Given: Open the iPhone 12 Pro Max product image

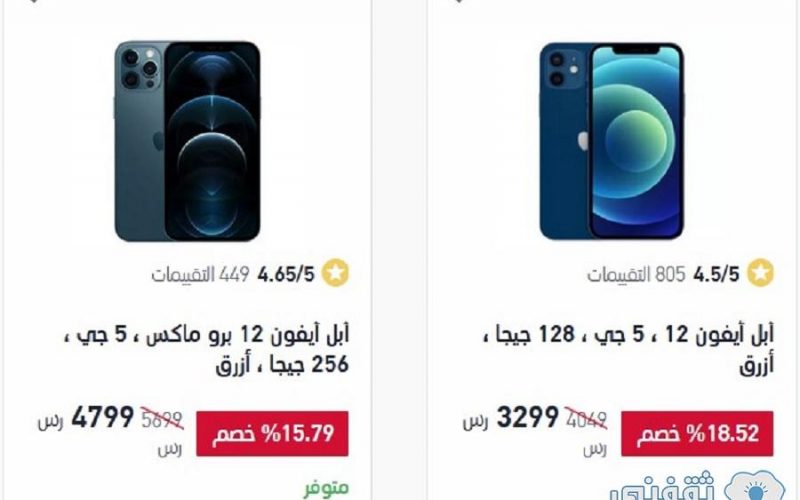Looking at the screenshot, I should click(x=187, y=141).
